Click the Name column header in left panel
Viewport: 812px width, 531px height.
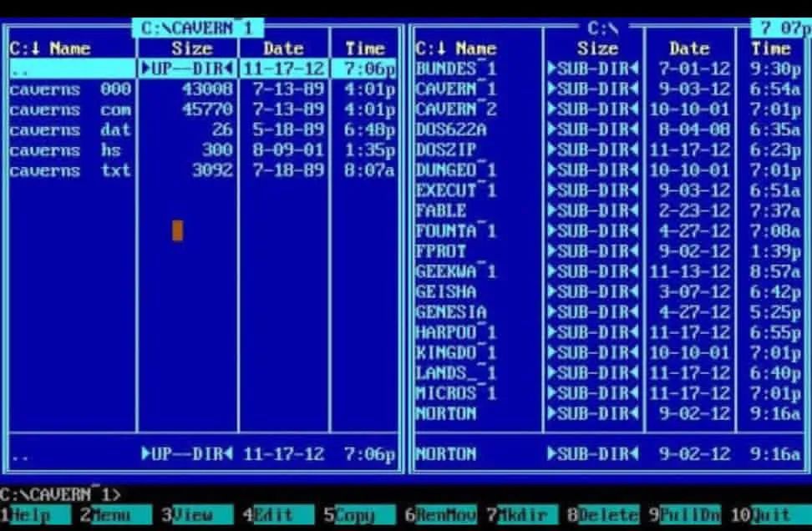point(70,48)
